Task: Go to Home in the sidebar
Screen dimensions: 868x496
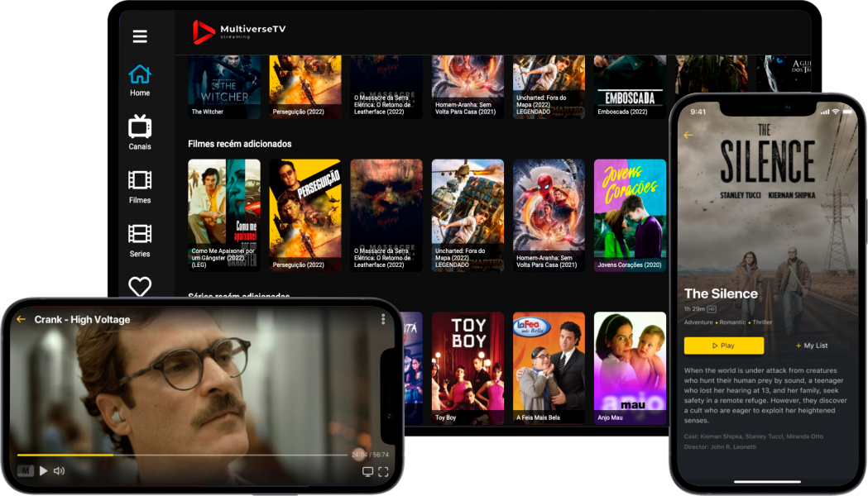Action: click(140, 80)
